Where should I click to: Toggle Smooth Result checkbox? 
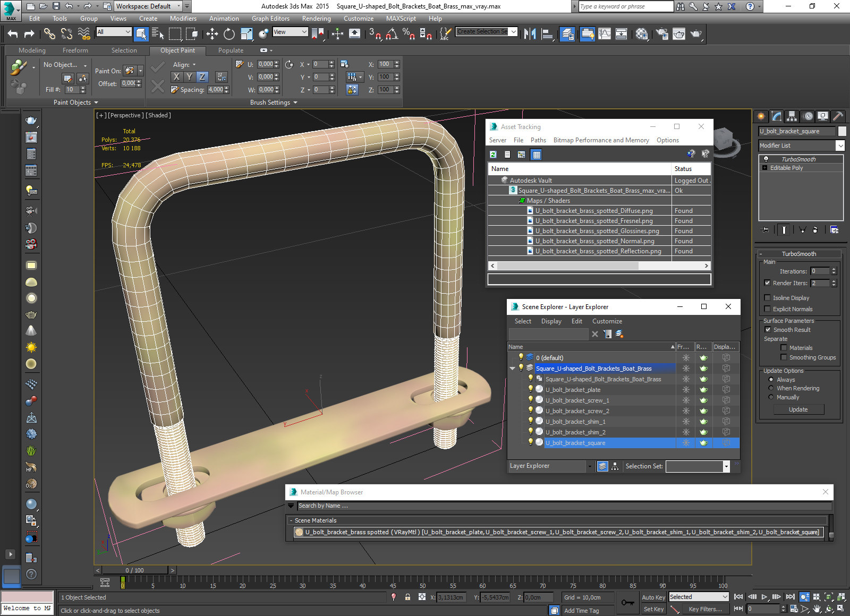(767, 330)
